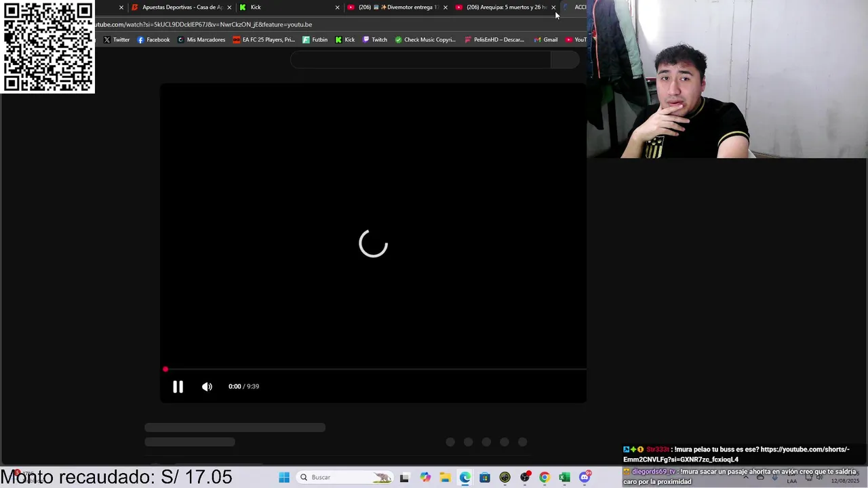
Task: Pause the YouTube video
Action: [x=178, y=386]
